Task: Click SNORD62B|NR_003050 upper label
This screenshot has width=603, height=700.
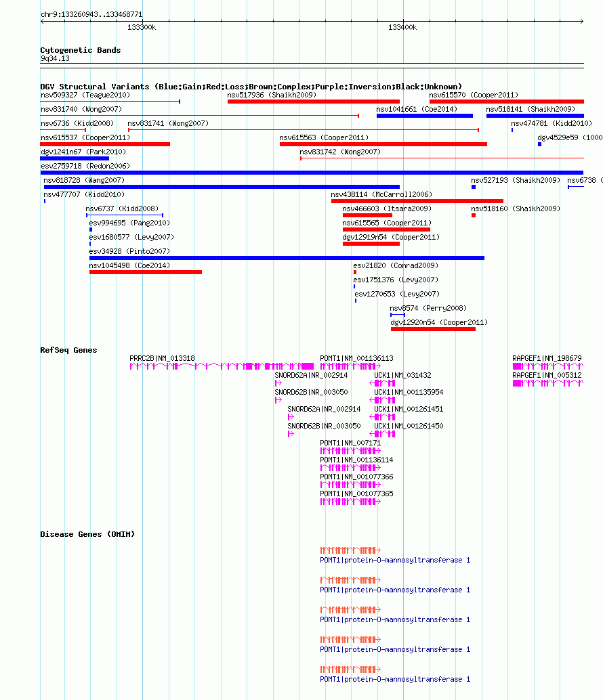Action: click(311, 393)
